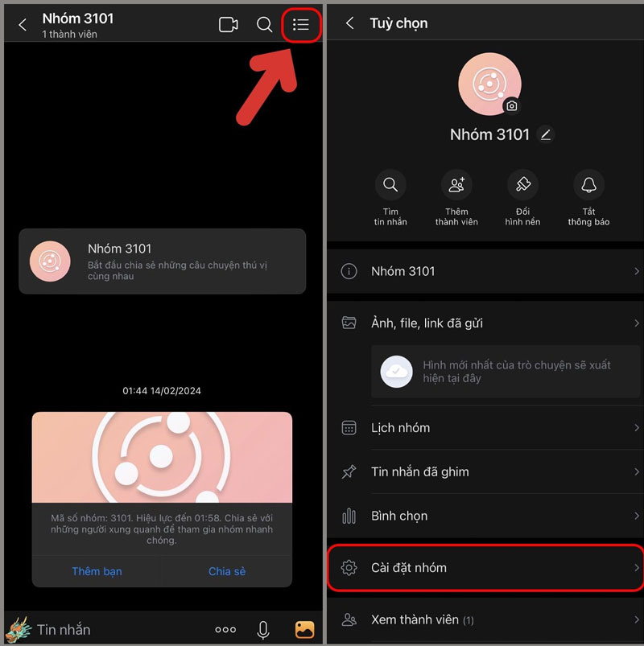Change group avatar via camera icon
This screenshot has height=646, width=644.
tap(511, 106)
